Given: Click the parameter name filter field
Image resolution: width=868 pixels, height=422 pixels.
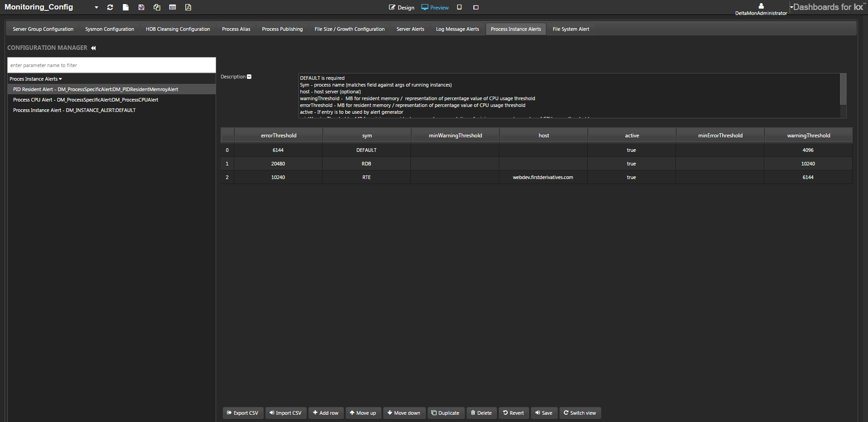Looking at the screenshot, I should tap(111, 65).
